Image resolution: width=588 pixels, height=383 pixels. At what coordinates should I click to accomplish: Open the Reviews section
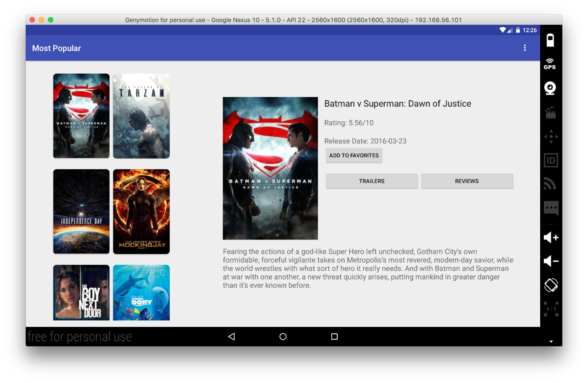467,181
